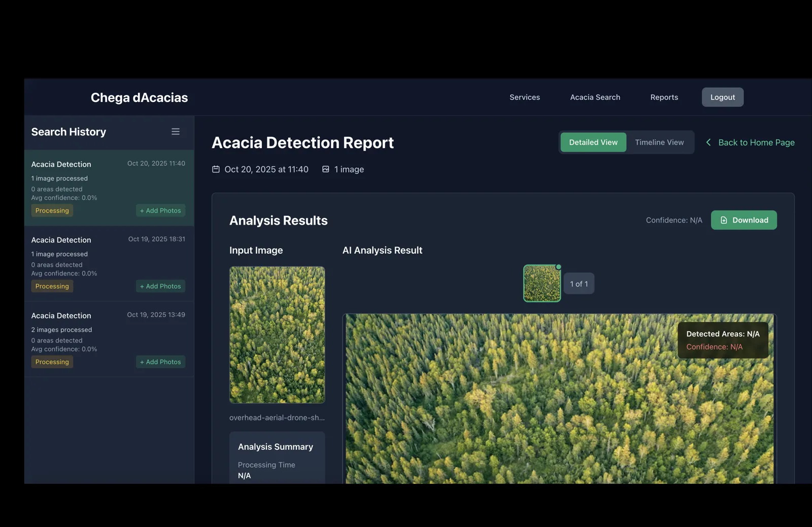This screenshot has width=812, height=527.
Task: Add Photos to Oct 20 11:40 search
Action: click(160, 210)
